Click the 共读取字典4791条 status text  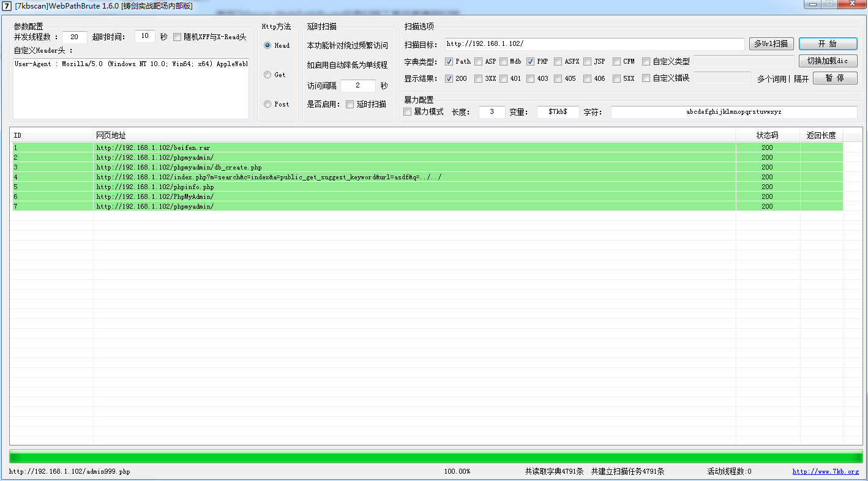coord(554,472)
